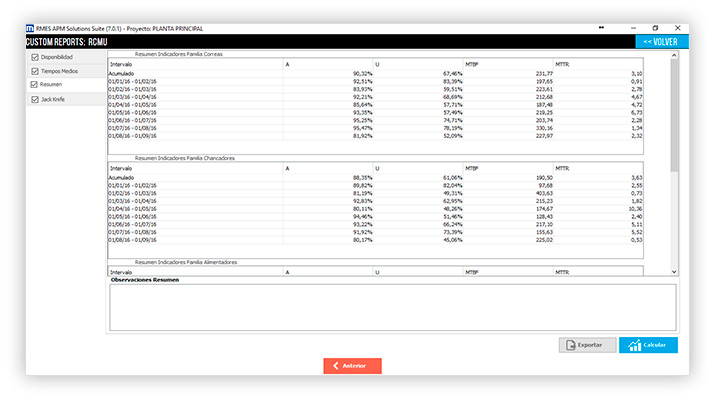This screenshot has width=716, height=399.
Task: Toggle the Tiempos Medios checkbox
Action: pos(35,71)
